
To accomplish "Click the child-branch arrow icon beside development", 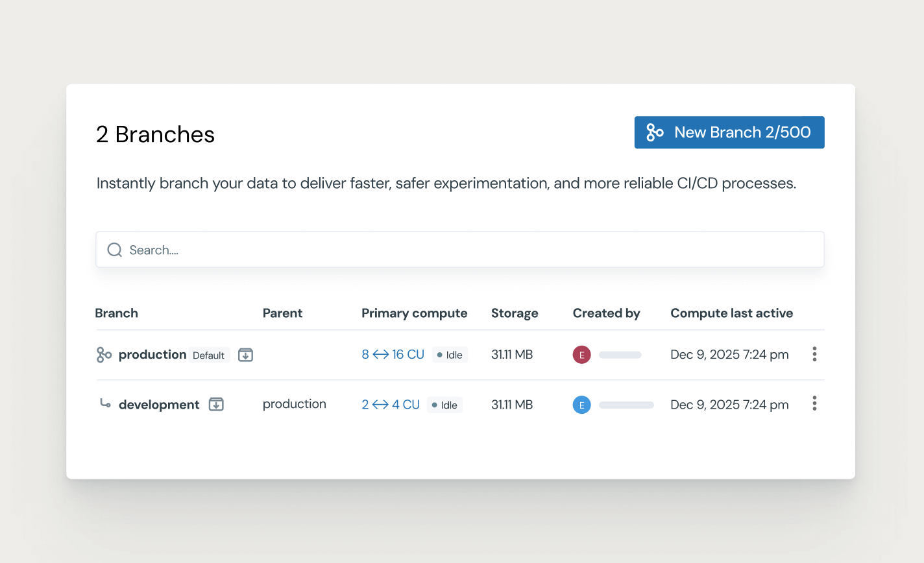I will 104,403.
